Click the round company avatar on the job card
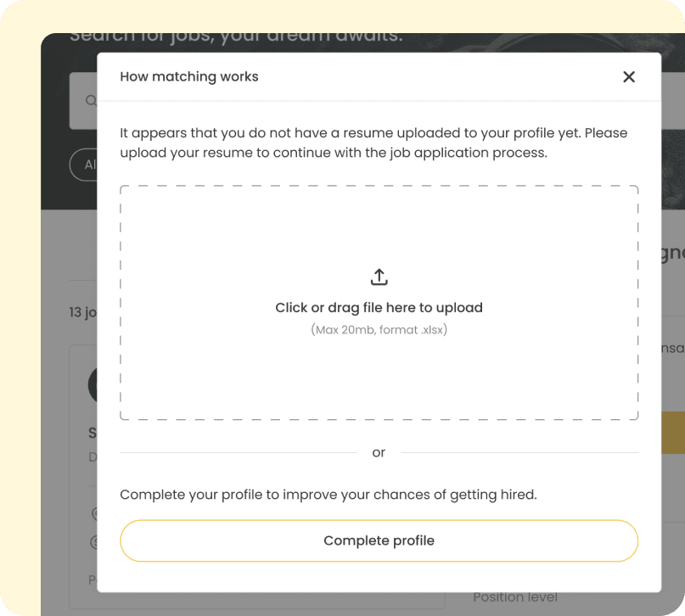 pyautogui.click(x=93, y=384)
